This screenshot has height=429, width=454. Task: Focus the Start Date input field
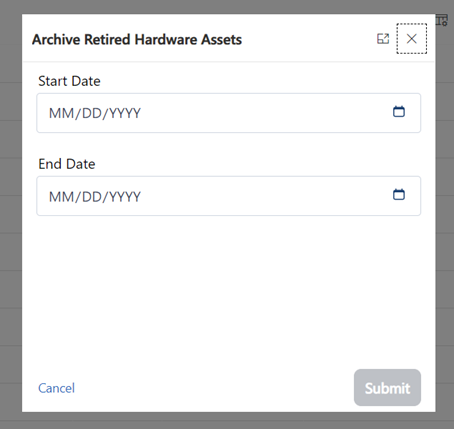tap(229, 113)
